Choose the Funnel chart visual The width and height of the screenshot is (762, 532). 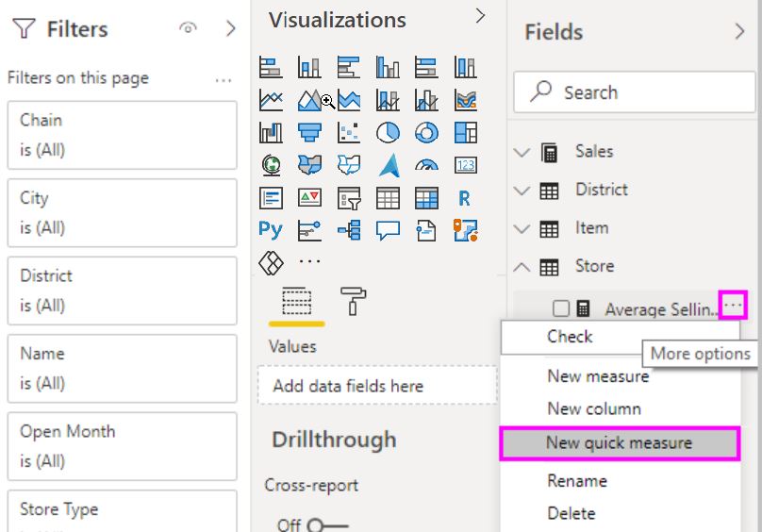click(x=309, y=132)
